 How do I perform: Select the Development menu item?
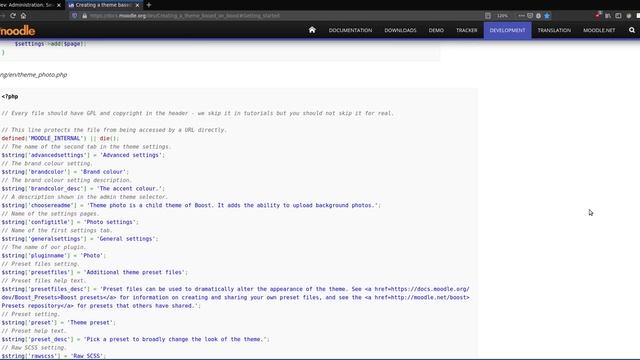pyautogui.click(x=507, y=30)
